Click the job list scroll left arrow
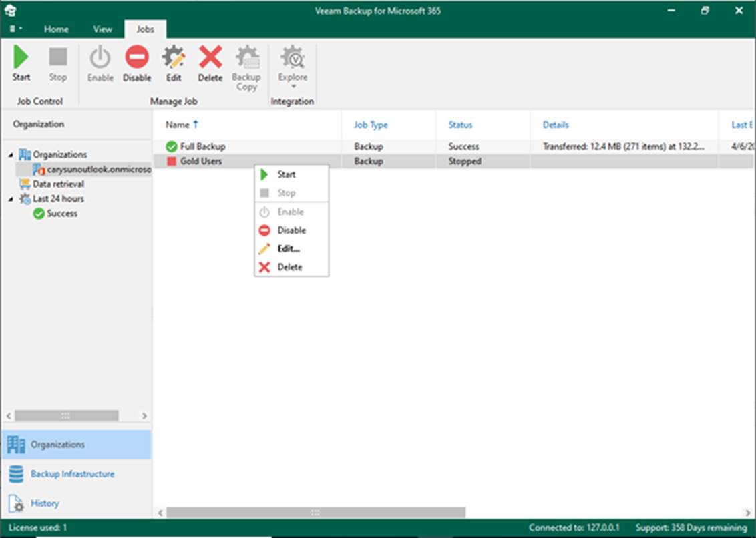The image size is (756, 538). tap(160, 513)
